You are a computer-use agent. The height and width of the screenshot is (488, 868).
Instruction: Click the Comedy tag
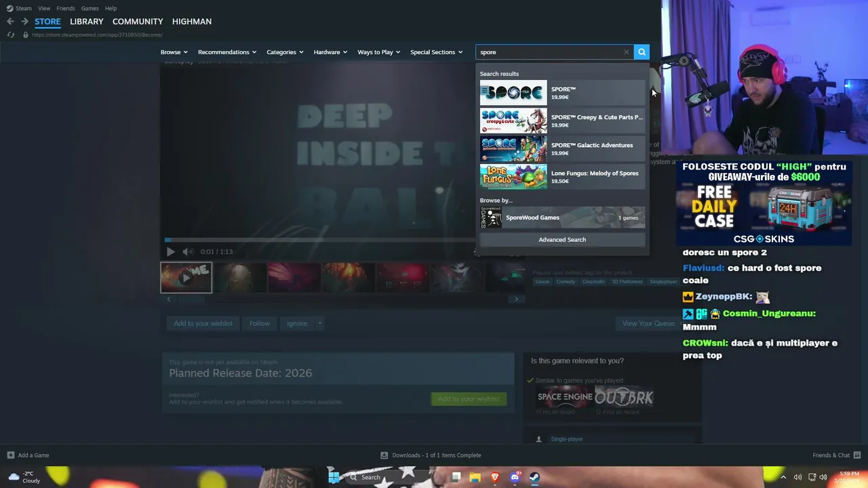pyautogui.click(x=566, y=281)
